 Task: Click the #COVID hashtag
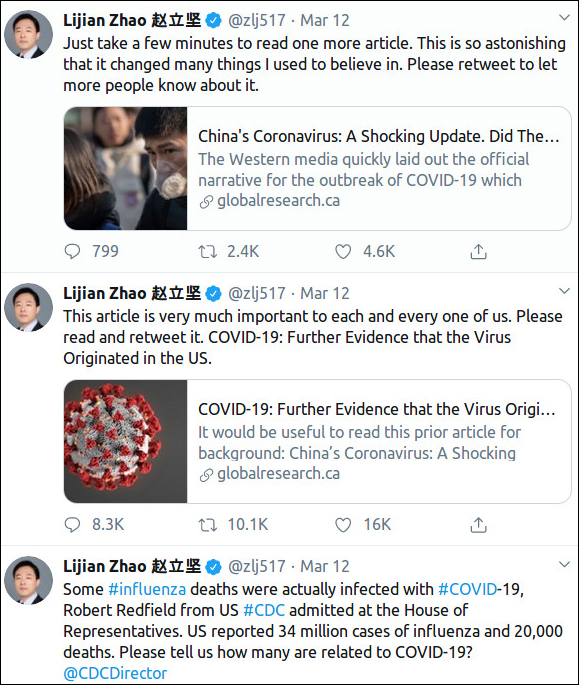pyautogui.click(x=467, y=589)
